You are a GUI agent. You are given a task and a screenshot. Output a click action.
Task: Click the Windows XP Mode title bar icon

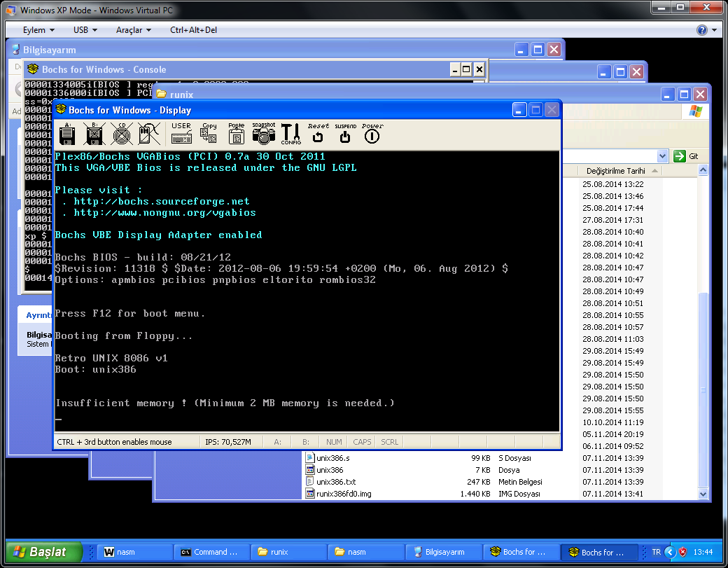tap(10, 10)
